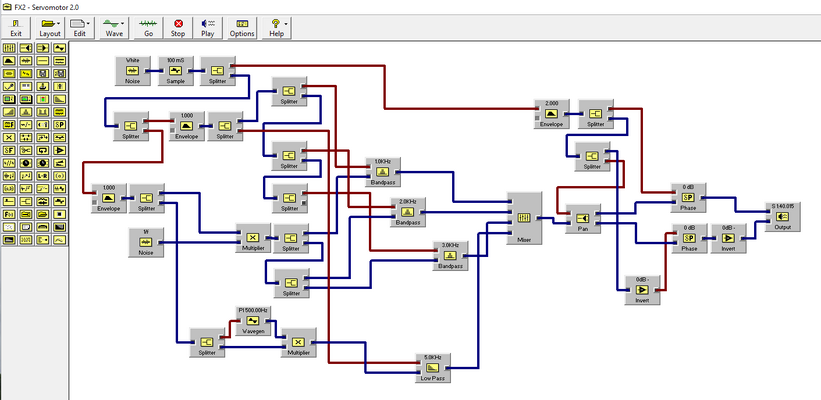Select the Mixer node
This screenshot has width=821, height=400.
point(524,218)
